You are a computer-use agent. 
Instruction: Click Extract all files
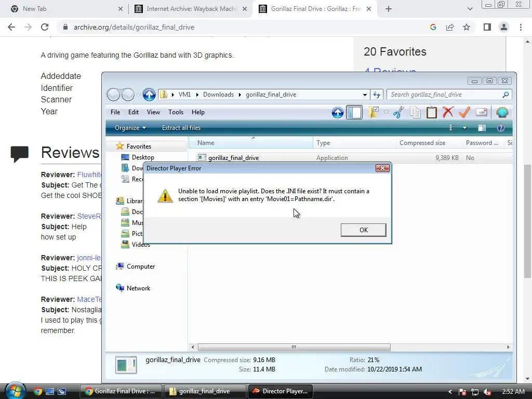(181, 128)
